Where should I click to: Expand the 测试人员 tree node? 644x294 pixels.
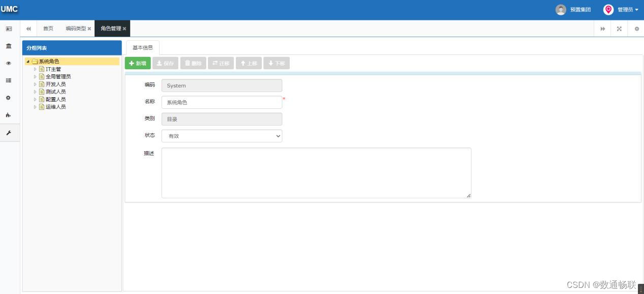coord(35,92)
